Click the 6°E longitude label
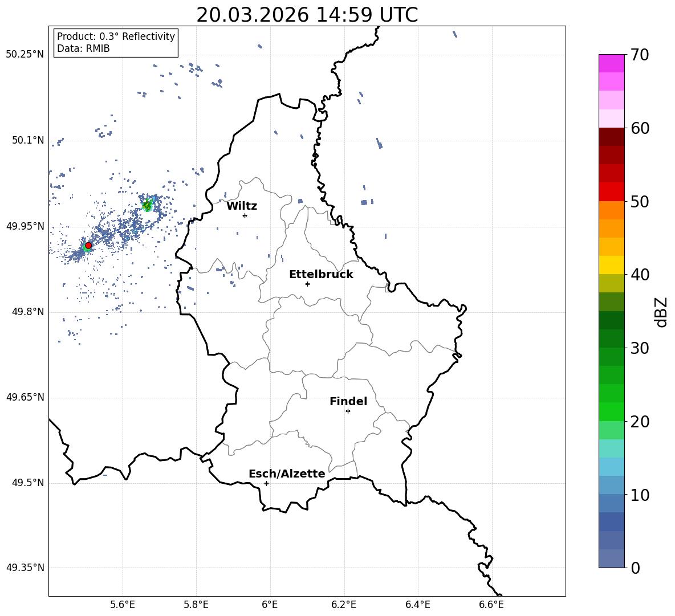 coord(270,605)
